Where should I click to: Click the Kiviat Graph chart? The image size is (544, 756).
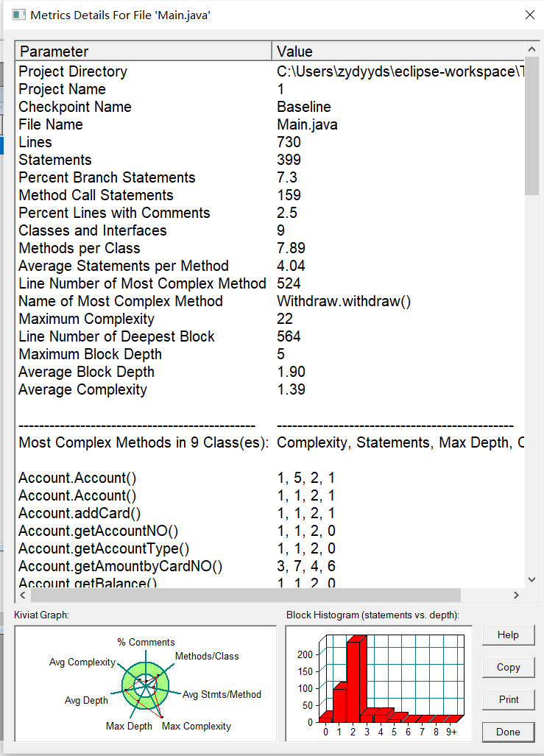[146, 684]
